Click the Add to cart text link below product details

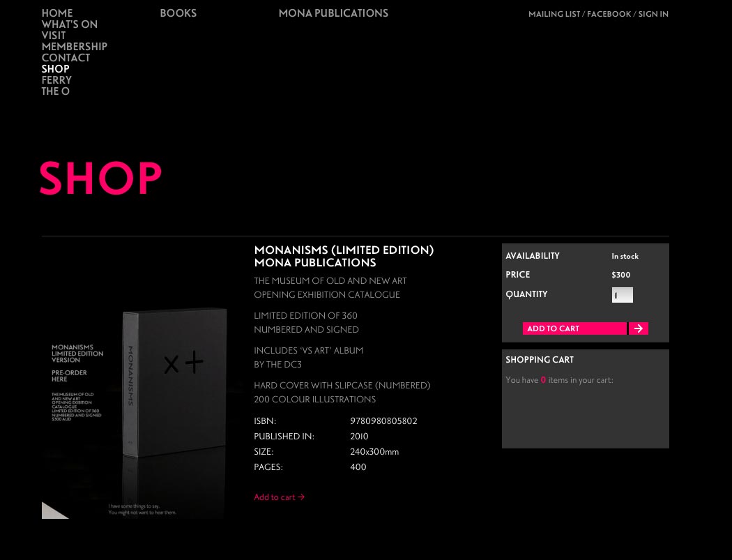(x=279, y=497)
